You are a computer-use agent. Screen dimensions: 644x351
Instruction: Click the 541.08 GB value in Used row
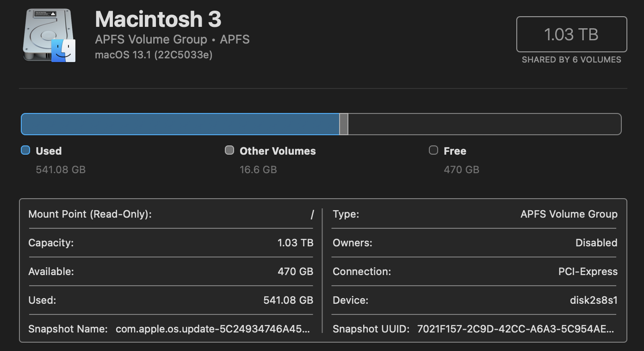tap(288, 300)
